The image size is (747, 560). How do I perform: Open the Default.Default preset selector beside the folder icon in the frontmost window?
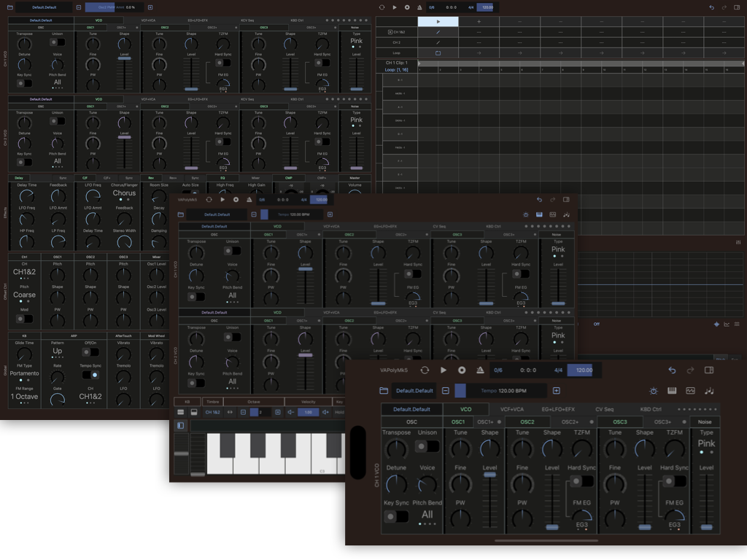click(414, 391)
